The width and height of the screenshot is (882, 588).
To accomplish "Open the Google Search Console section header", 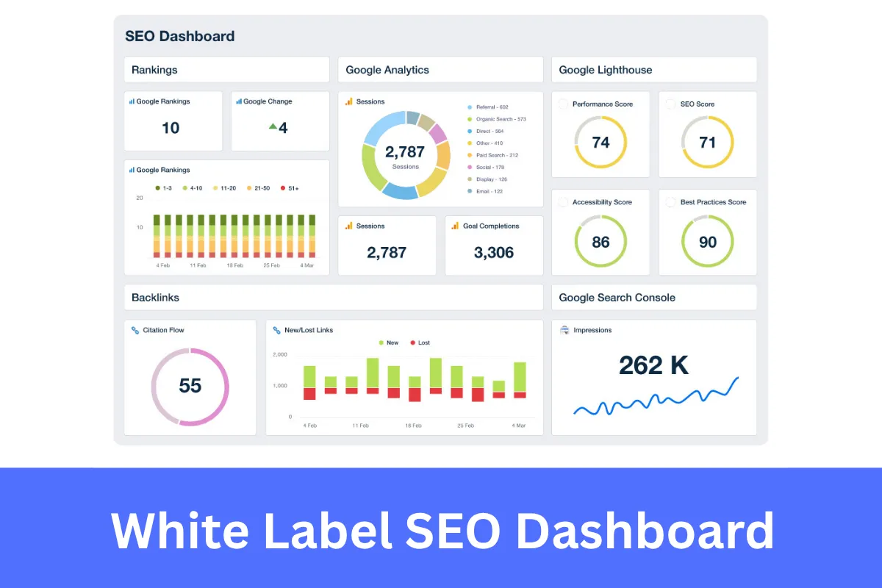I will point(654,298).
